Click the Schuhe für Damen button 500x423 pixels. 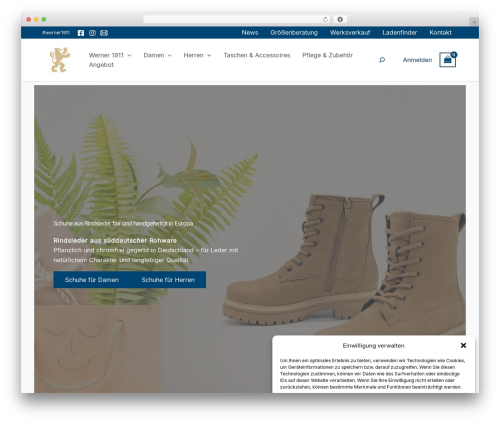tap(92, 280)
